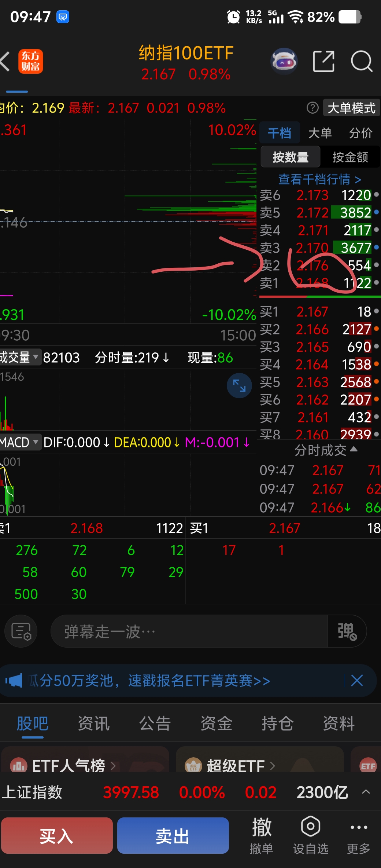Open the robot assistant avatar
The height and width of the screenshot is (868, 381).
284,61
